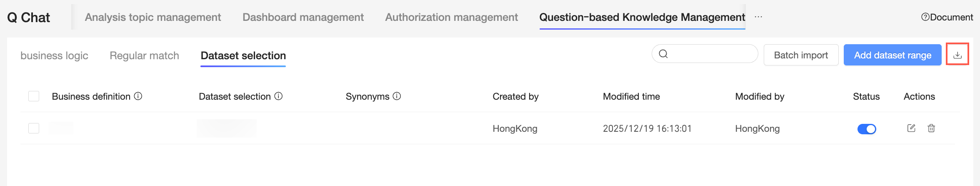
Task: Toggle the Status switch off
Action: tap(867, 129)
